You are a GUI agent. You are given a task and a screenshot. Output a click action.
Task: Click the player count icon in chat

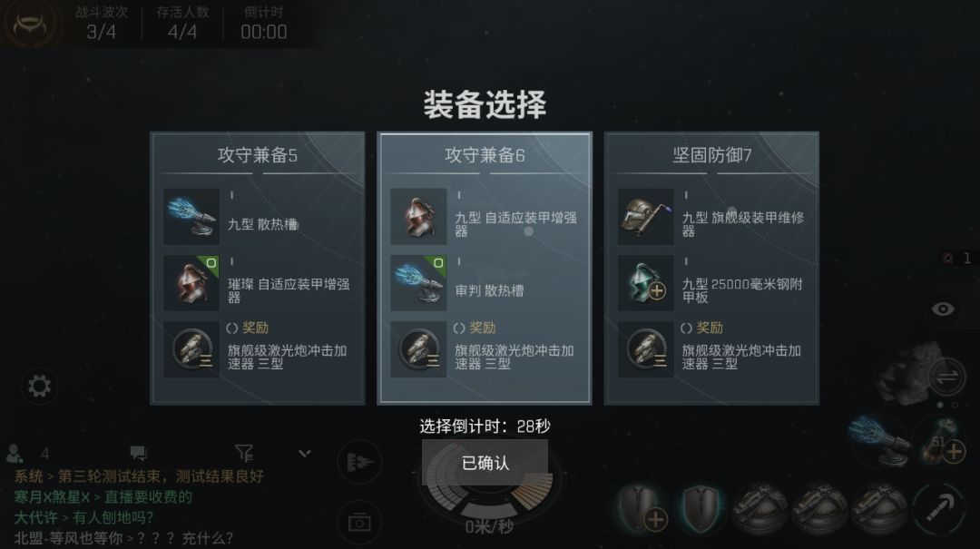(15, 453)
